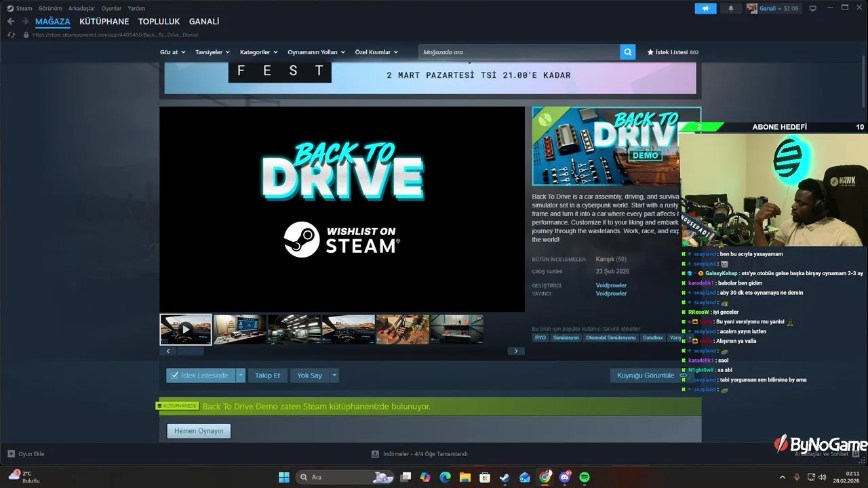868x488 pixels.
Task: Reload the store page with refresh icon
Action: point(12,35)
